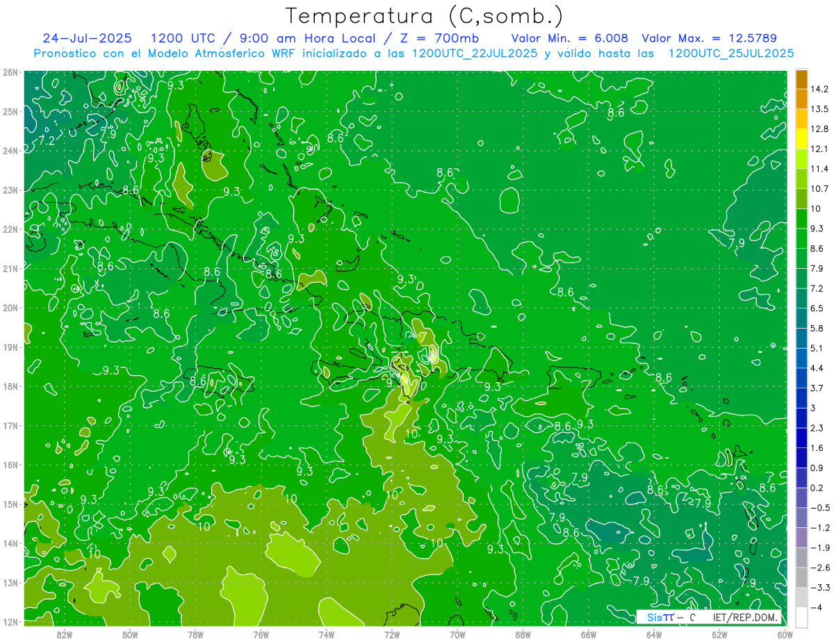
Task: Click the 25N latitude axis label
Action: pyautogui.click(x=10, y=111)
